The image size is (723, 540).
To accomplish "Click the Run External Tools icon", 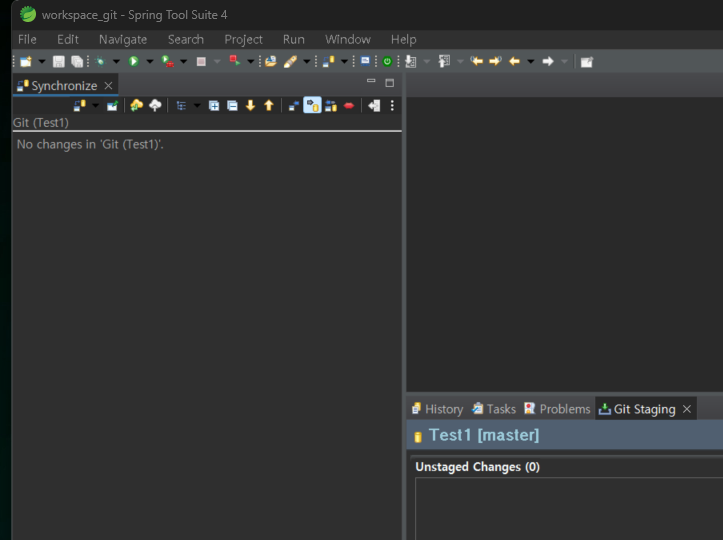I will click(167, 61).
